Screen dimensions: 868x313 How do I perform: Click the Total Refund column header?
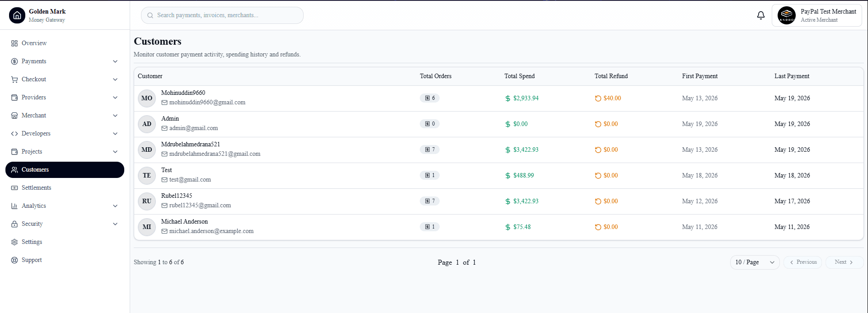[611, 76]
